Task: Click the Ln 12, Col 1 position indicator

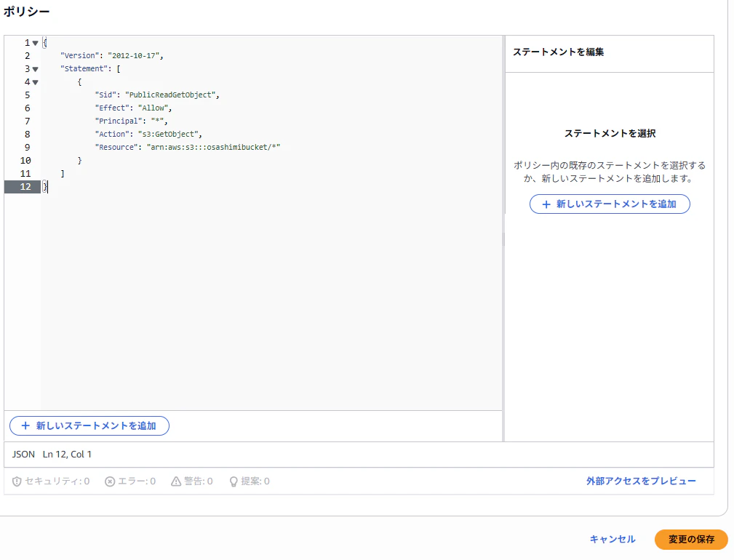Action: 65,454
